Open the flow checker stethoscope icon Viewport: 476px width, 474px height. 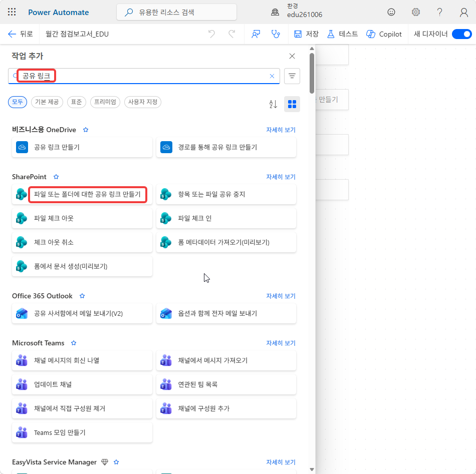point(276,34)
